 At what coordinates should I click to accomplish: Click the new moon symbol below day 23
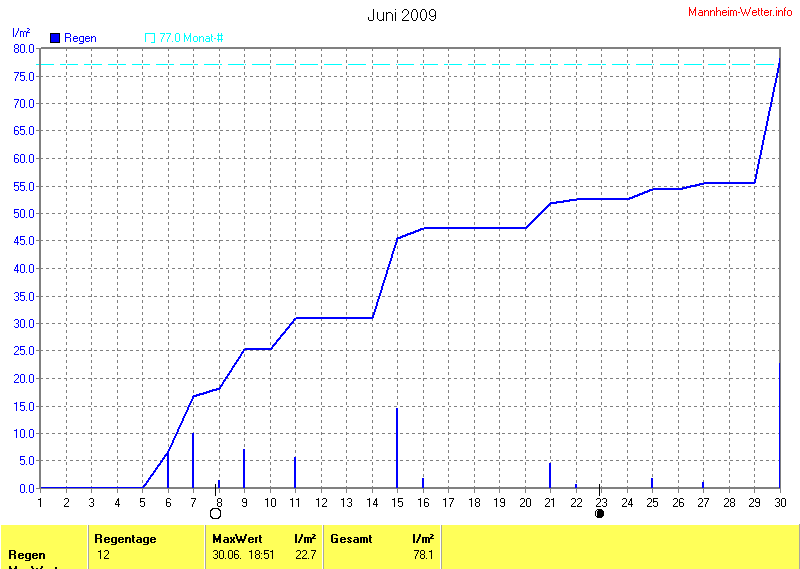pos(599,513)
